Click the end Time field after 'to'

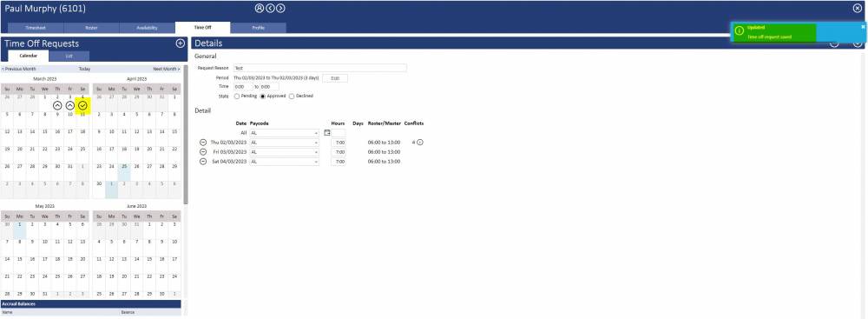click(270, 87)
